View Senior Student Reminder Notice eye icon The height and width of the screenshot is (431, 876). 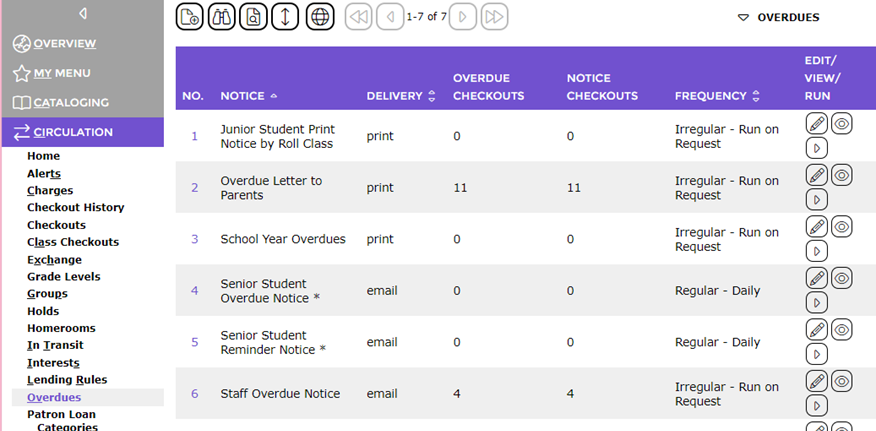click(x=842, y=329)
